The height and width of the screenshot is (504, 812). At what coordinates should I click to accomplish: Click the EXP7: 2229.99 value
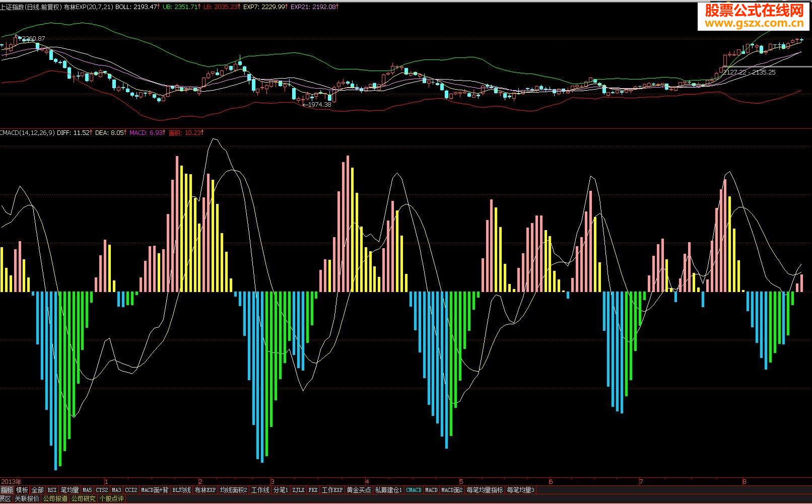tap(266, 7)
